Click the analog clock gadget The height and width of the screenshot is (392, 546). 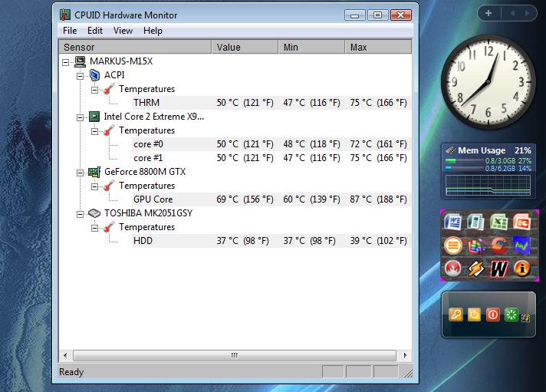point(488,82)
